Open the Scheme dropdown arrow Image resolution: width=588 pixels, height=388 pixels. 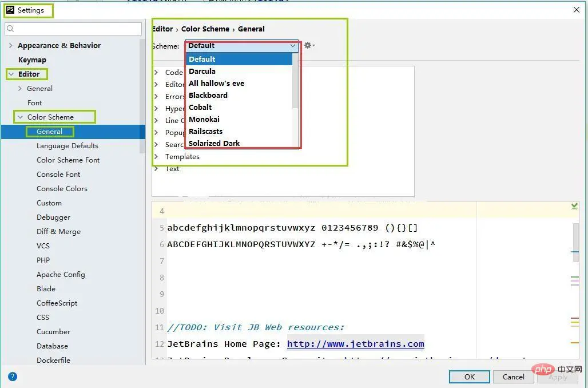point(293,46)
